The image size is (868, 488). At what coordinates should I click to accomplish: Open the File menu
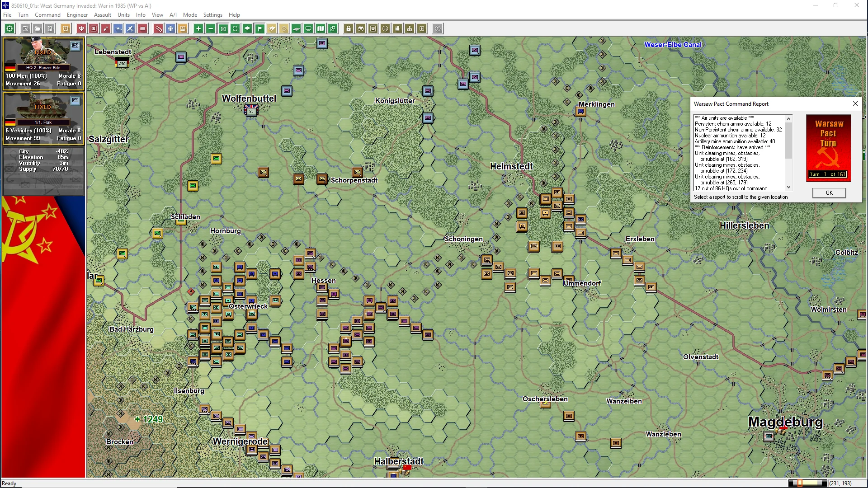coord(7,14)
